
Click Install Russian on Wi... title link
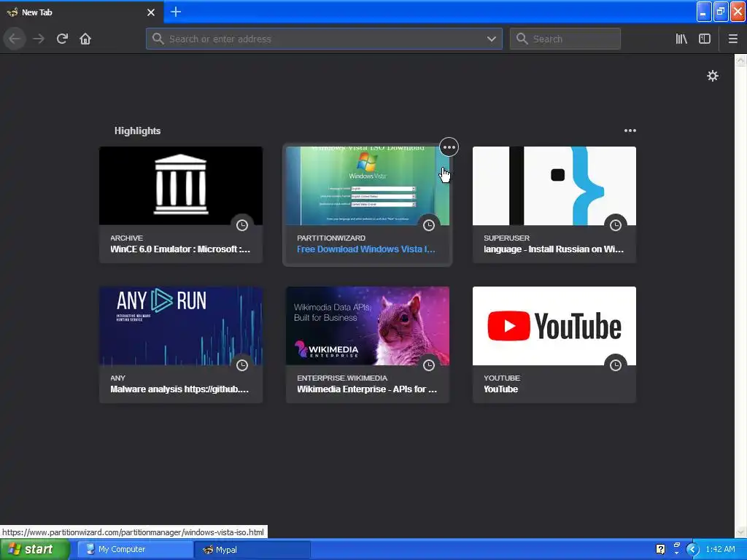pyautogui.click(x=554, y=249)
